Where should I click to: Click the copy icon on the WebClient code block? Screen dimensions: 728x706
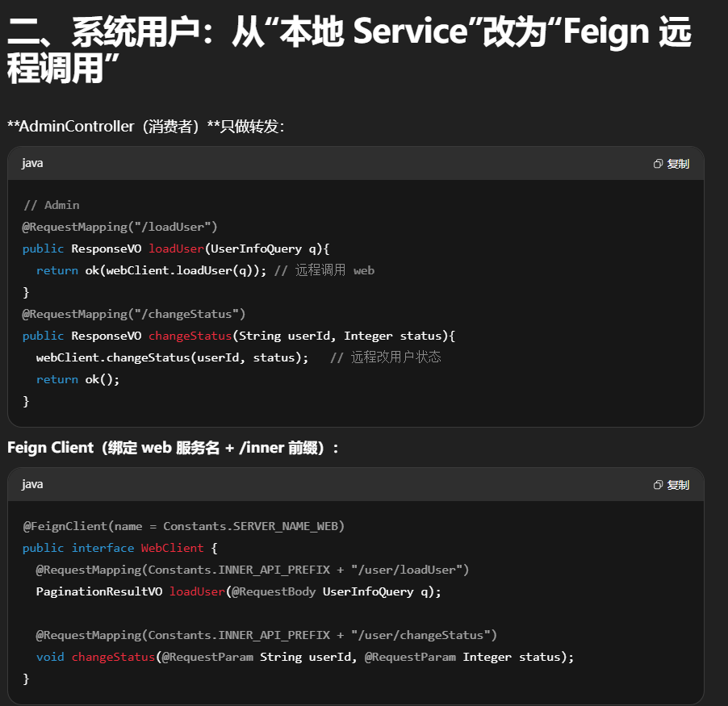659,485
